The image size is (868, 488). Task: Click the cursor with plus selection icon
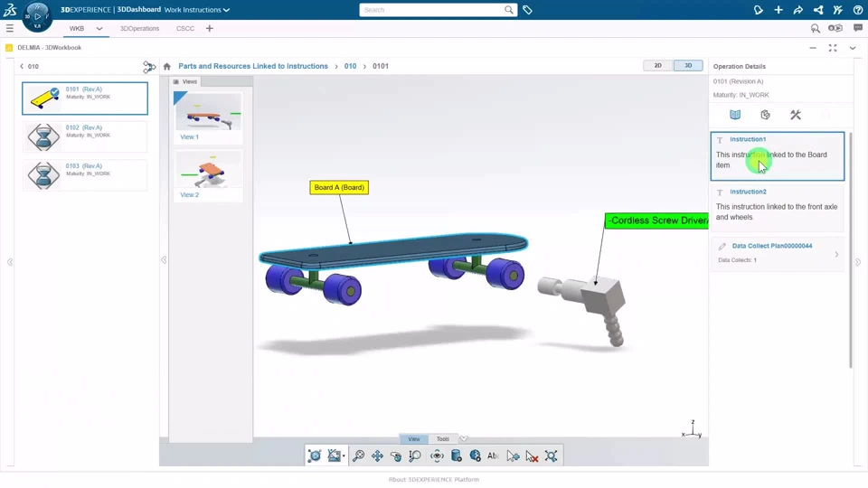(x=513, y=455)
